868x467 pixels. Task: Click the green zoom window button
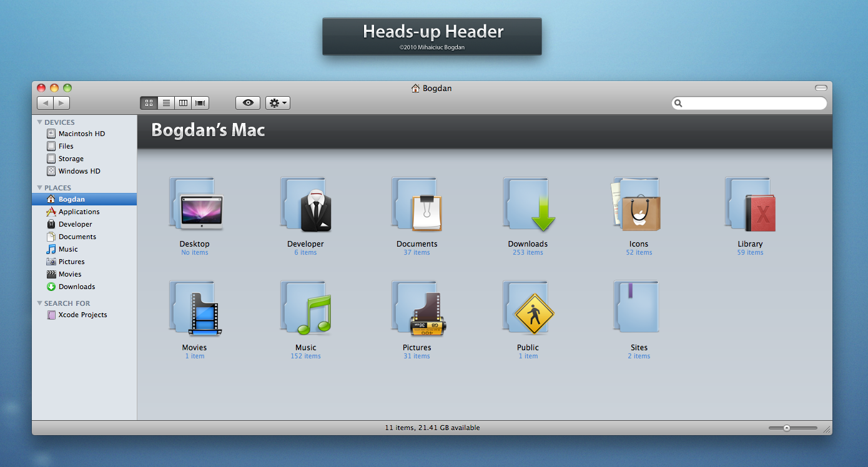click(67, 88)
